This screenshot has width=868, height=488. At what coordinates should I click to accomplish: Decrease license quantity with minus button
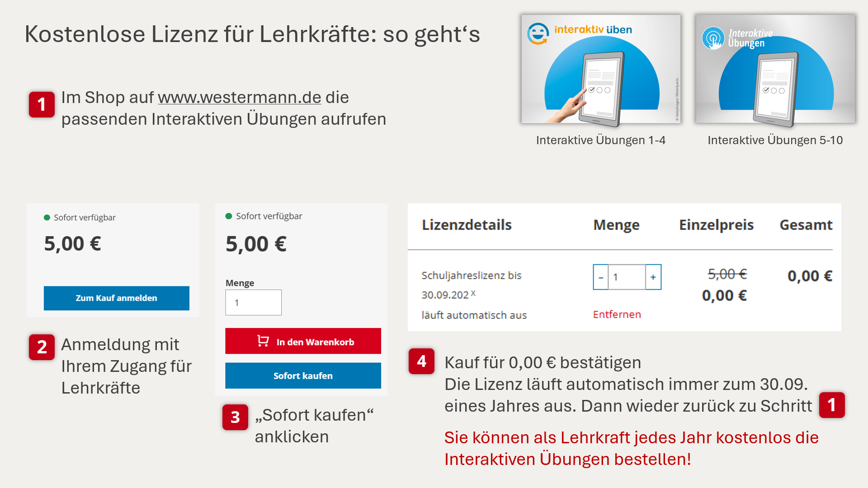pos(601,277)
